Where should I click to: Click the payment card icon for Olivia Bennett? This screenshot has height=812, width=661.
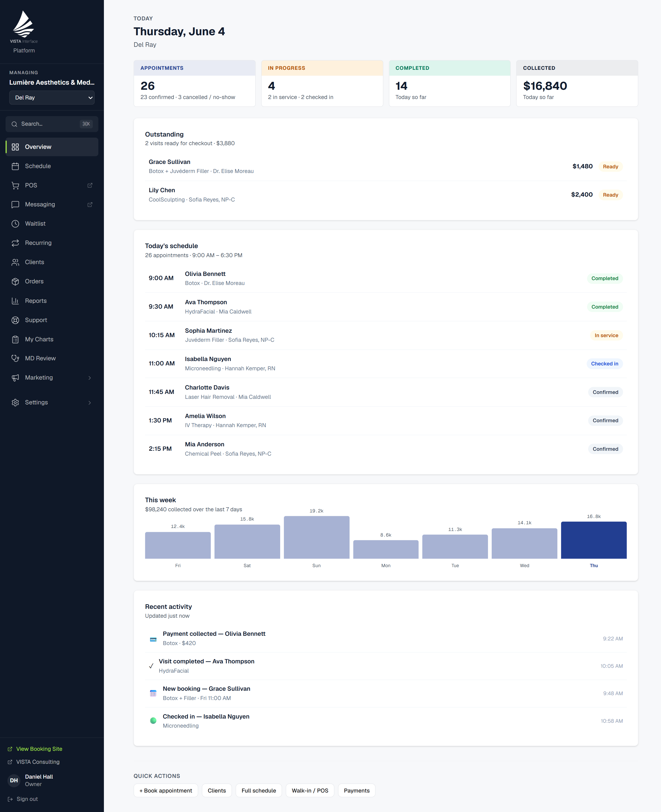point(153,639)
